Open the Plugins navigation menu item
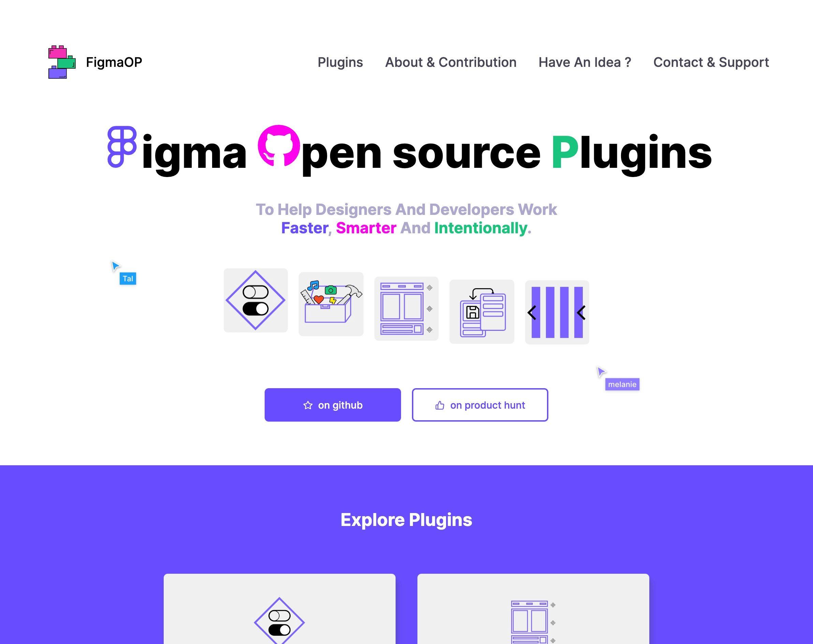813x644 pixels. pos(340,62)
